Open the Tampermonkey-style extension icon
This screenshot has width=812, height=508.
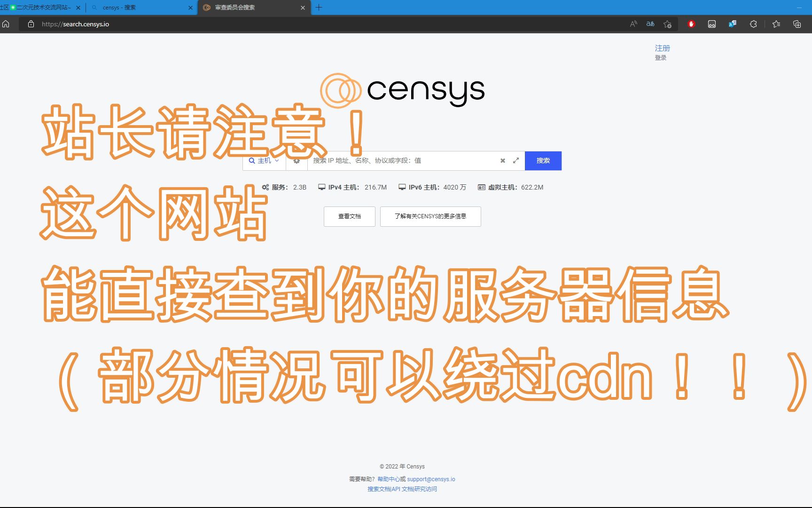coord(712,24)
